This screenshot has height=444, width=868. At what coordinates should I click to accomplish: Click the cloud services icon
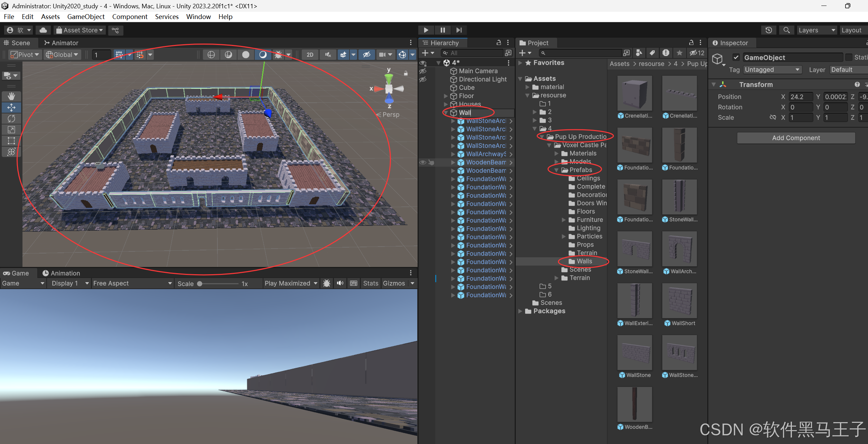coord(43,30)
